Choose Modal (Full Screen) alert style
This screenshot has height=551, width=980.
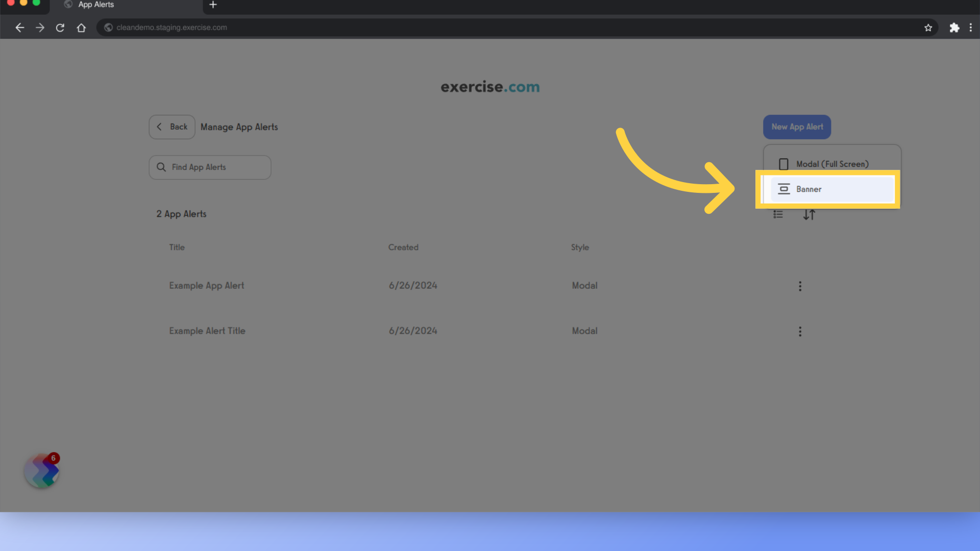832,164
